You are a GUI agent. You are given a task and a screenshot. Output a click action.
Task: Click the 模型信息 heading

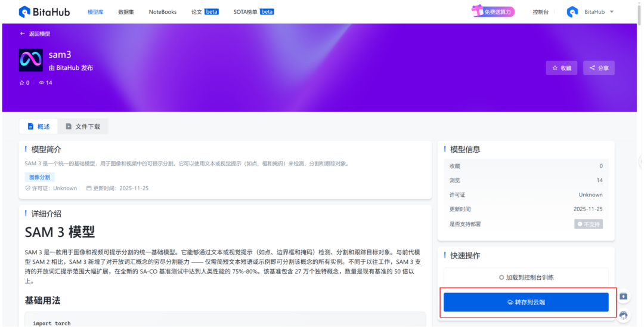(465, 150)
